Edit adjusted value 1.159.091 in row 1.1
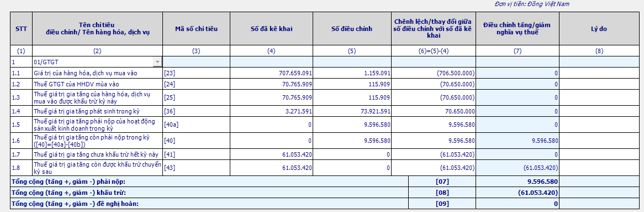Image resolution: width=644 pixels, height=212 pixels. [352, 73]
